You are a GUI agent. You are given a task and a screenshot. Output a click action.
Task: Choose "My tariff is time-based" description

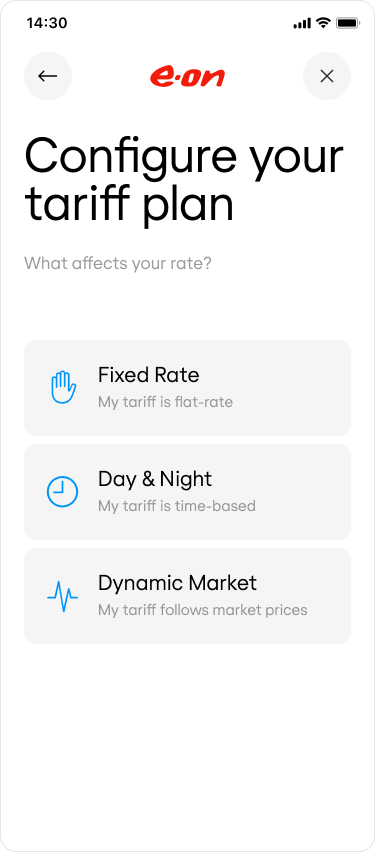(177, 506)
